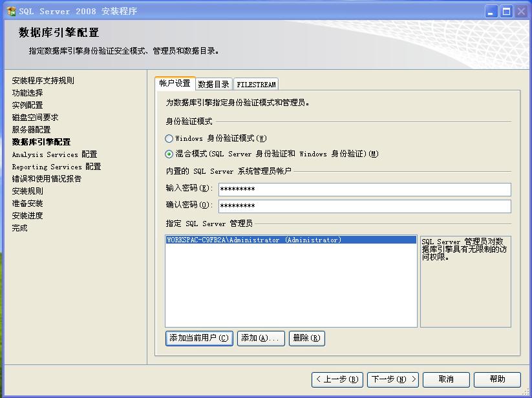The width and height of the screenshot is (532, 398).
Task: Click the 删除 button
Action: pos(306,338)
